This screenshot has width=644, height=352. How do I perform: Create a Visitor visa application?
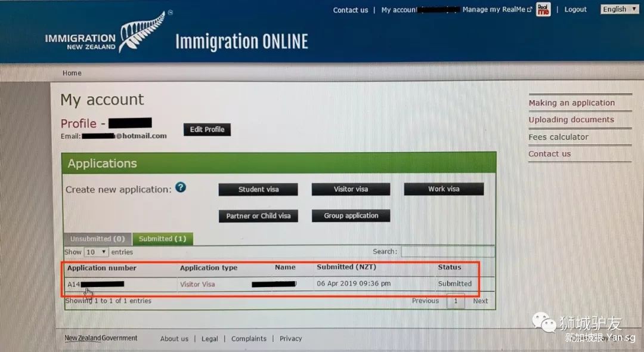tap(351, 189)
